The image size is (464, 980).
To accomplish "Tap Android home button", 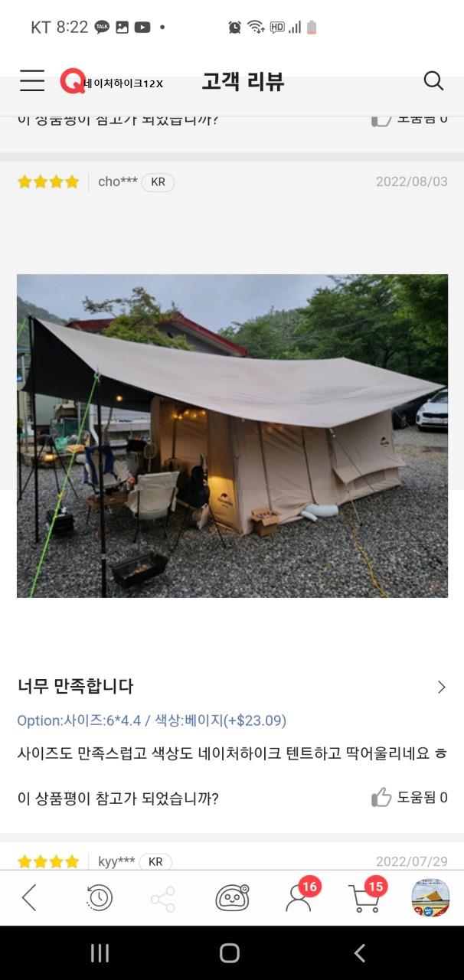I will pos(230,952).
